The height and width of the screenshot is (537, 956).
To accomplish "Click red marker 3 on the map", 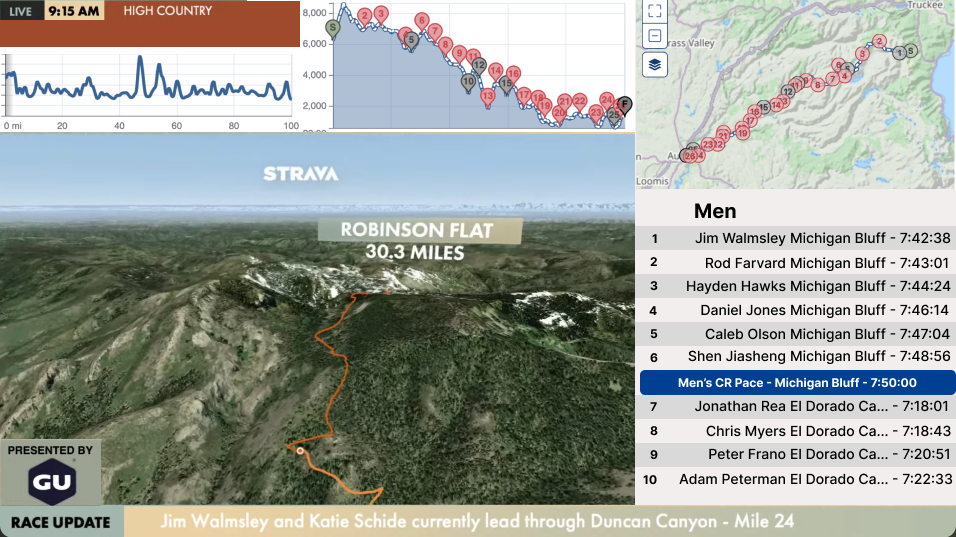I will click(862, 54).
